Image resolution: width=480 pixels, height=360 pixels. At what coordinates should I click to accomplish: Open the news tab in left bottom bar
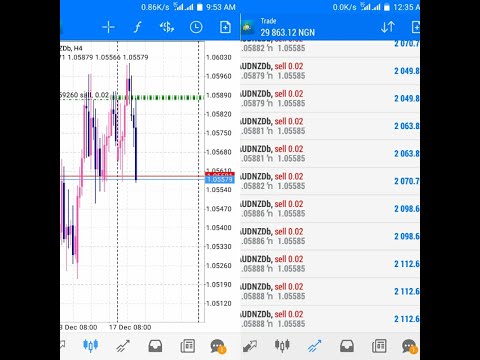point(187,346)
